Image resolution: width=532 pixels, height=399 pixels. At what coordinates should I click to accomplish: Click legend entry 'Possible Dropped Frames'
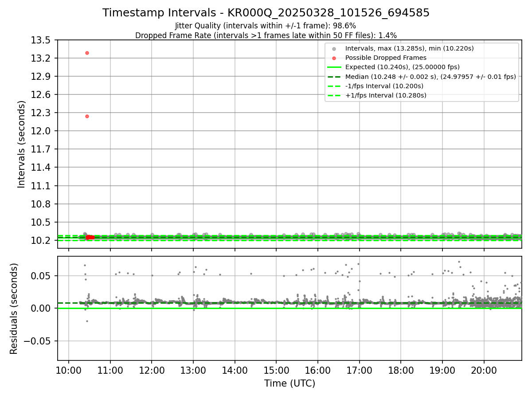[386, 58]
